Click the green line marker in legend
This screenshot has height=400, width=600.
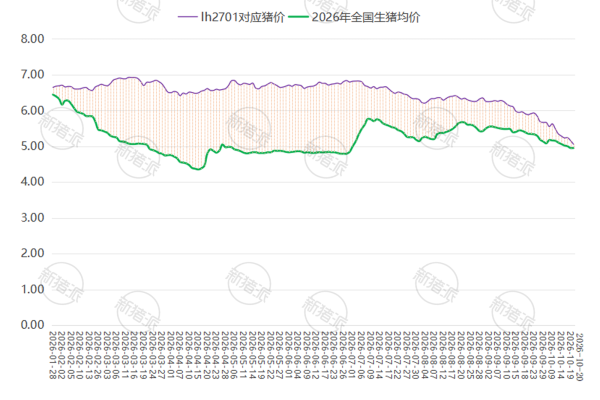[298, 17]
